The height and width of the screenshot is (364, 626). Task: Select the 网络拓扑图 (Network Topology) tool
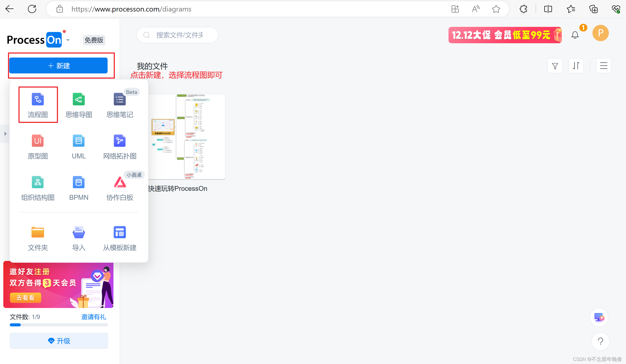(x=119, y=147)
